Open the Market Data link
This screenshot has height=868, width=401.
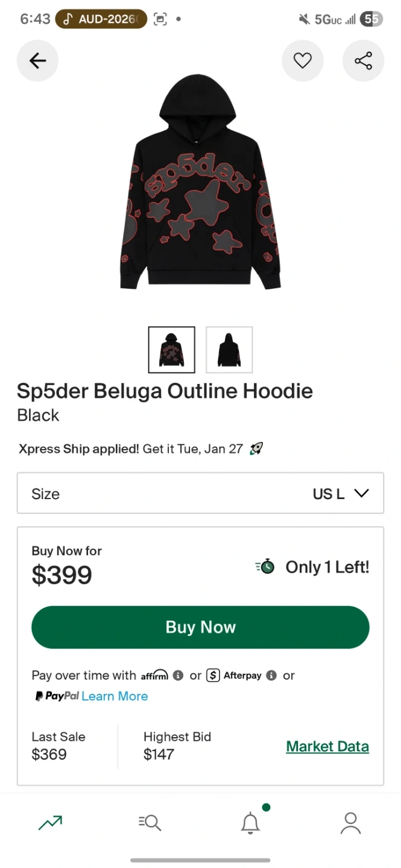coord(327,746)
